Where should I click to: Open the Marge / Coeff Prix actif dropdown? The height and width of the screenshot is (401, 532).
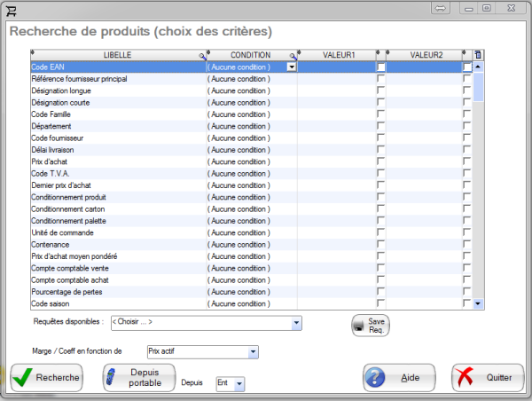click(254, 352)
